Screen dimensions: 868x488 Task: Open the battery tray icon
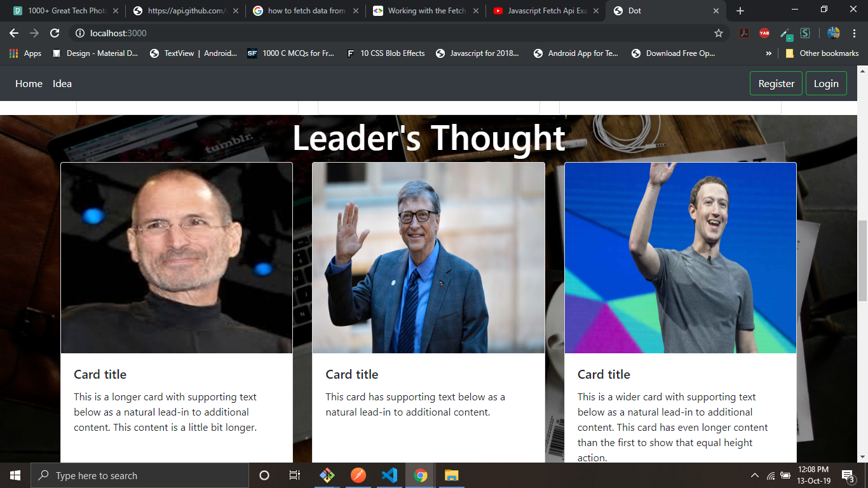[x=785, y=475]
